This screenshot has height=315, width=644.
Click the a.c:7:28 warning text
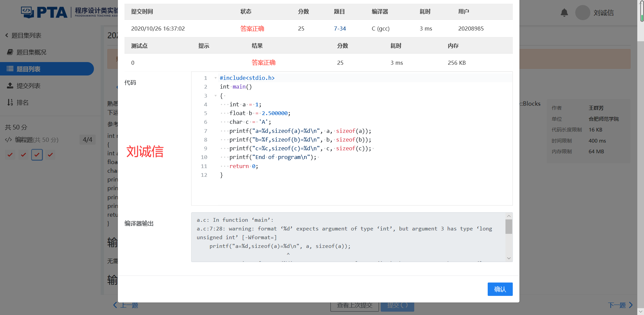pos(344,233)
